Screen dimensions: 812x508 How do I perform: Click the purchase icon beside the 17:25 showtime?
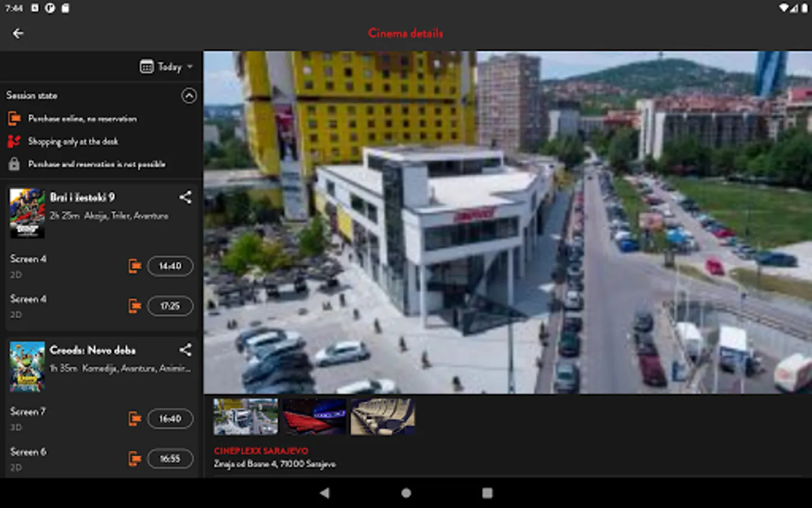(134, 306)
